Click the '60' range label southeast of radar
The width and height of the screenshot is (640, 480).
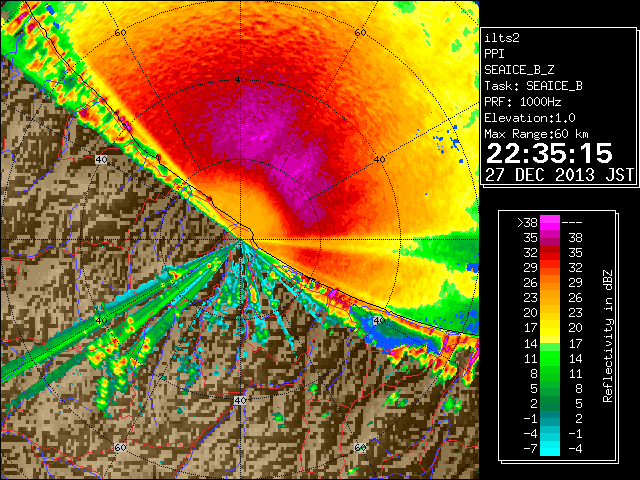[x=360, y=447]
